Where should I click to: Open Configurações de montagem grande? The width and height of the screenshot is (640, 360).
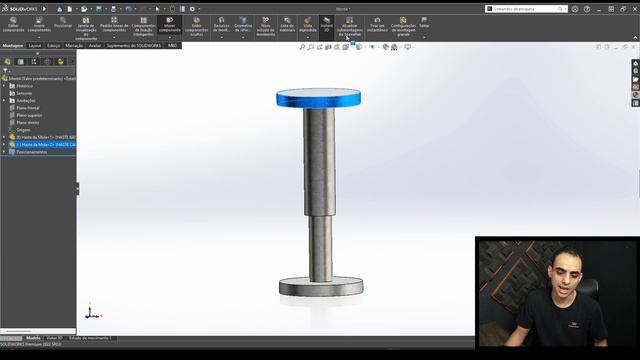click(403, 27)
